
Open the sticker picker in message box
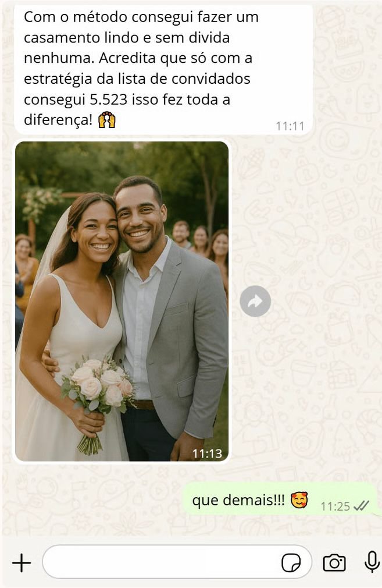click(291, 563)
